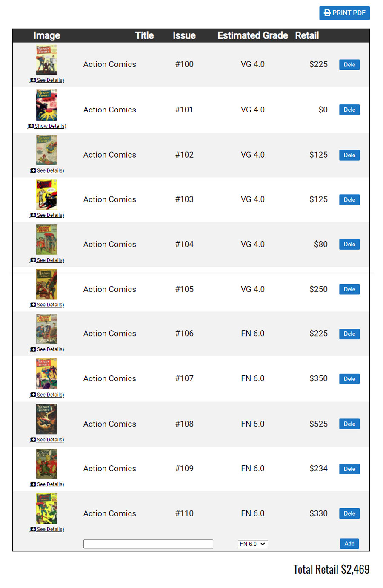Viewport: 383px width, 588px height.
Task: Click the new comic title input field
Action: pos(148,544)
